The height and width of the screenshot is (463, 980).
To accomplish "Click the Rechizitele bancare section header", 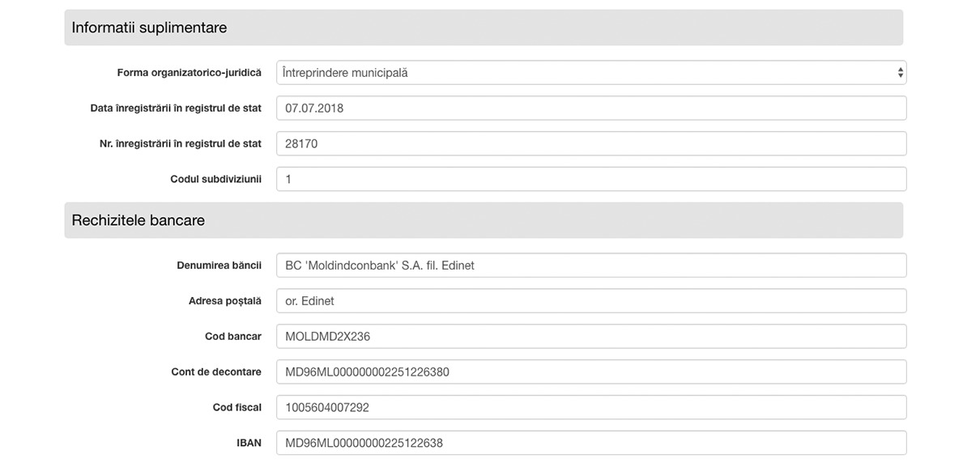I will [x=484, y=220].
